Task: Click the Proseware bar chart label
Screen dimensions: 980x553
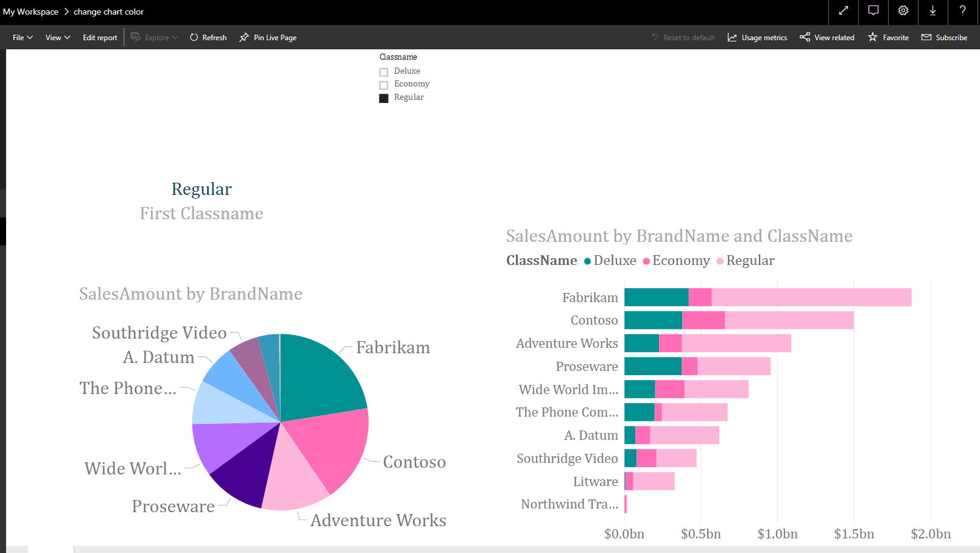Action: coord(587,367)
